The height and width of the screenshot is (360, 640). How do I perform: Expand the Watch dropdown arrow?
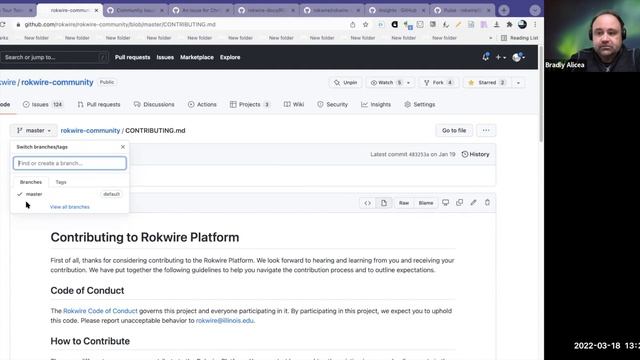coord(409,82)
